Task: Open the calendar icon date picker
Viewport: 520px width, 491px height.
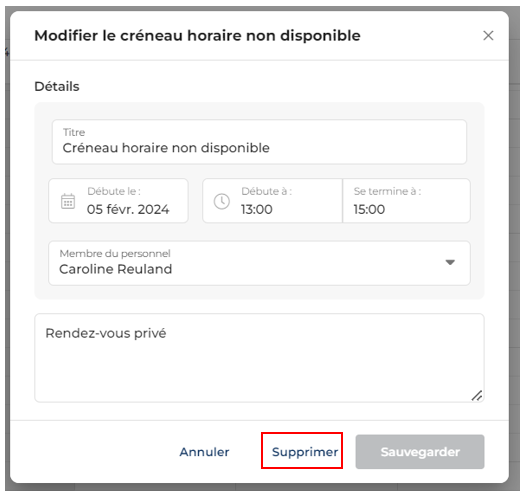Action: coord(68,201)
